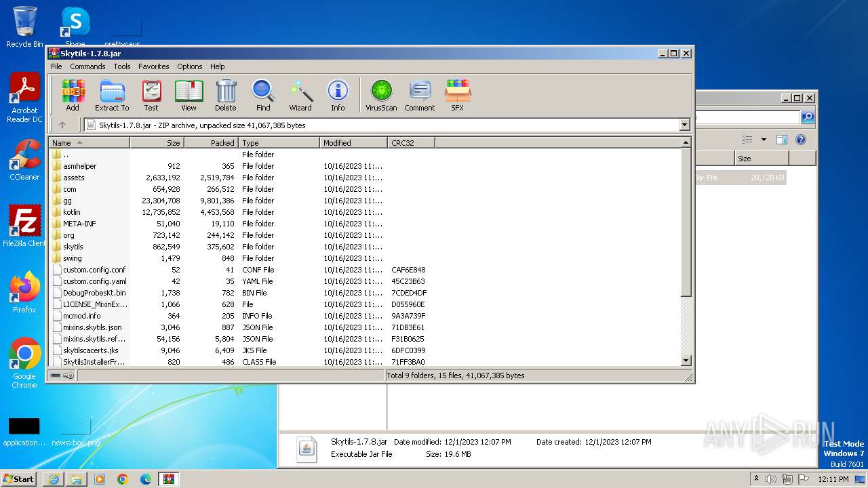Image resolution: width=868 pixels, height=488 pixels.
Task: Open the view options dropdown in Explorer
Action: point(764,140)
